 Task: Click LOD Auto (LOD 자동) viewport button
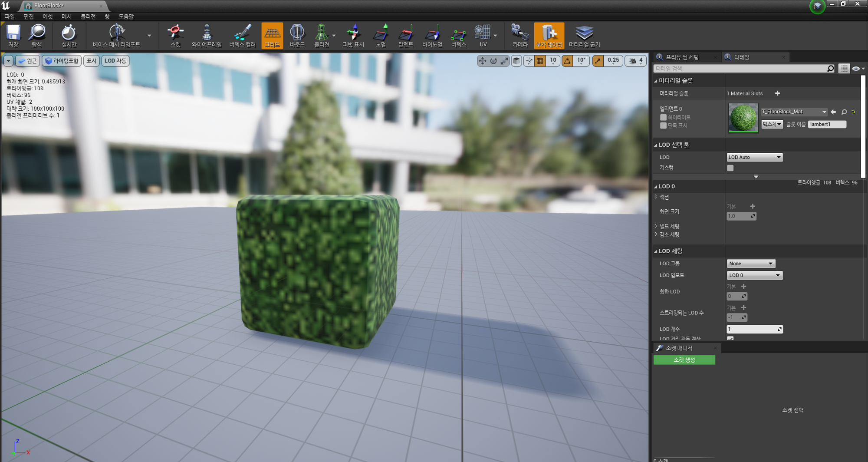(x=115, y=61)
